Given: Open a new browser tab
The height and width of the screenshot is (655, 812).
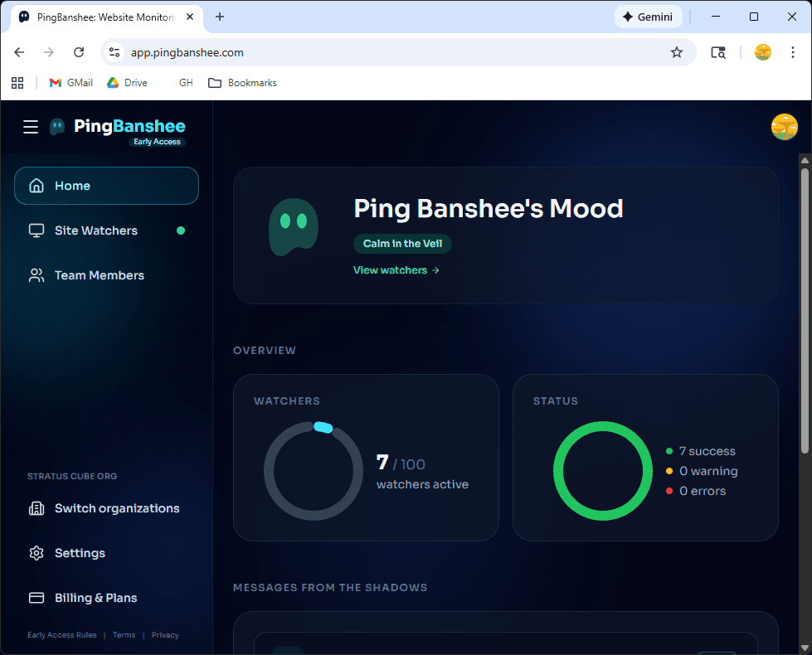Looking at the screenshot, I should (220, 17).
